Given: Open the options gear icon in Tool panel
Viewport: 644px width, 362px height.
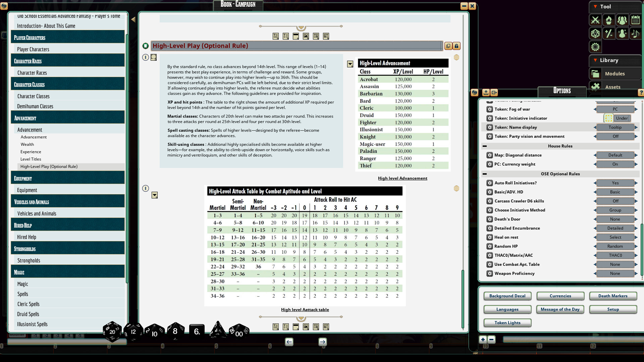Looking at the screenshot, I should tap(595, 47).
